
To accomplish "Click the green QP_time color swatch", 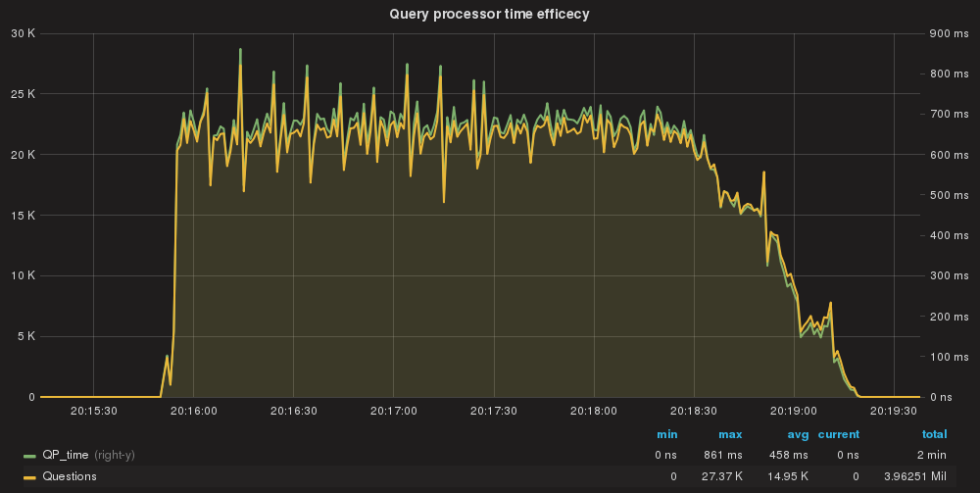I will coord(29,456).
